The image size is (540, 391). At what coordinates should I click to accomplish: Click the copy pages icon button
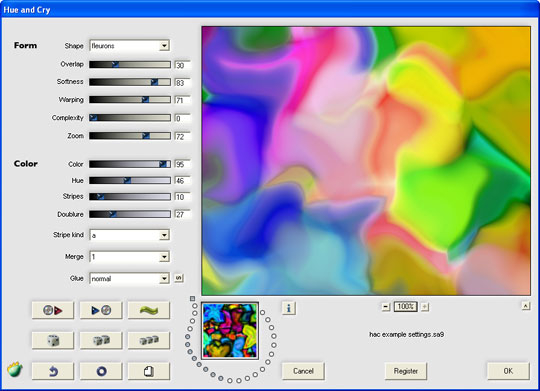[149, 371]
